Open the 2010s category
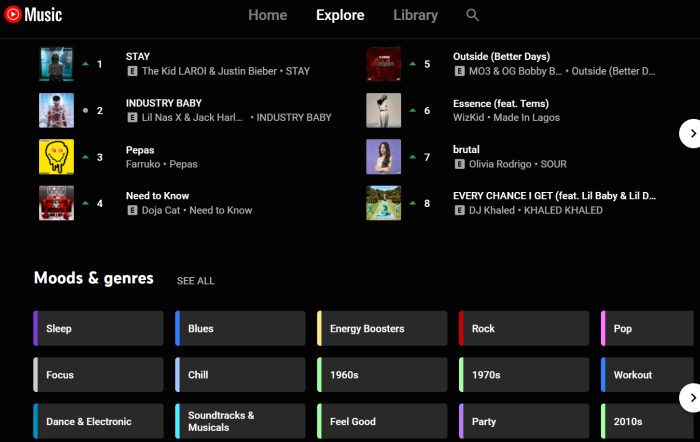Image resolution: width=700 pixels, height=442 pixels. [x=647, y=421]
